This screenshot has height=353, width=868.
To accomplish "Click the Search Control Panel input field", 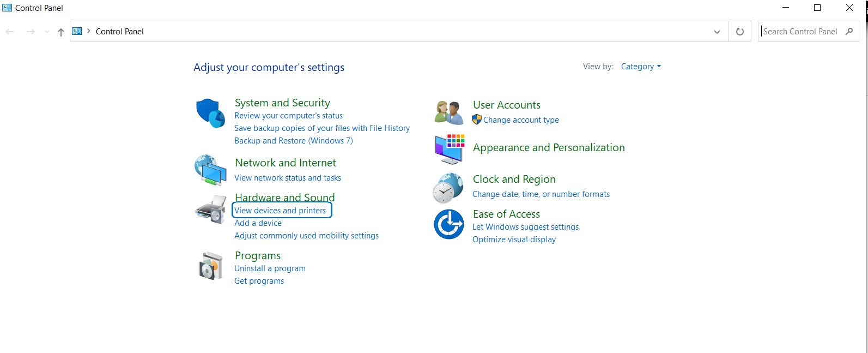I will tap(800, 32).
